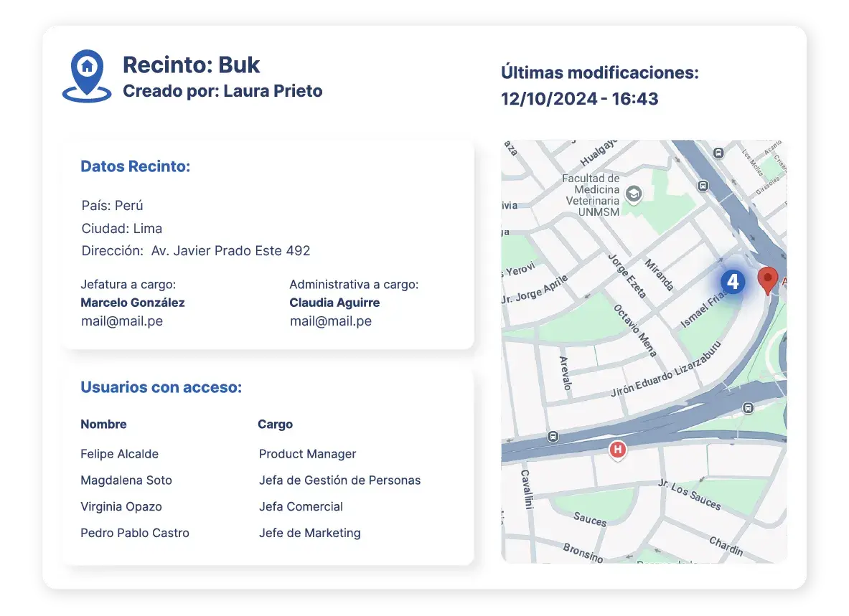Select the "Cavallini" street label on the map
This screenshot has height=616, width=849.
[x=527, y=489]
